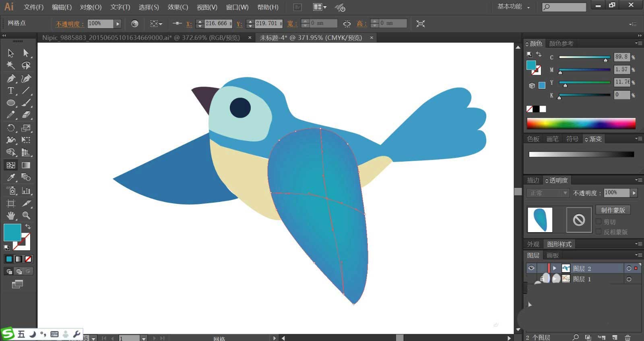Switch to the 未标题-4 document tab

311,37
